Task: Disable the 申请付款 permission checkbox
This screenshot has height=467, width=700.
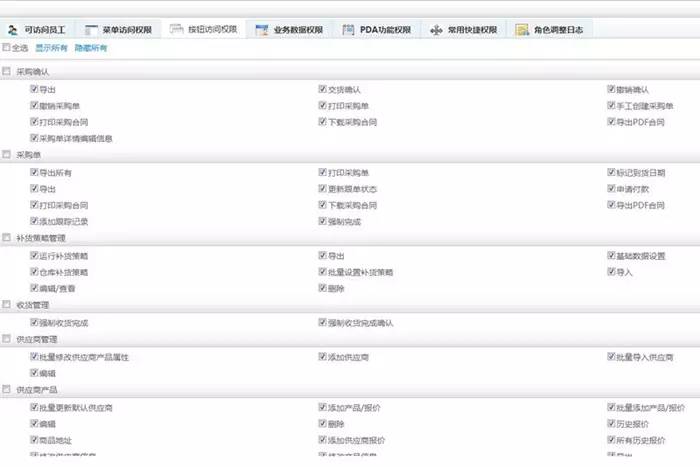Action: (x=610, y=189)
